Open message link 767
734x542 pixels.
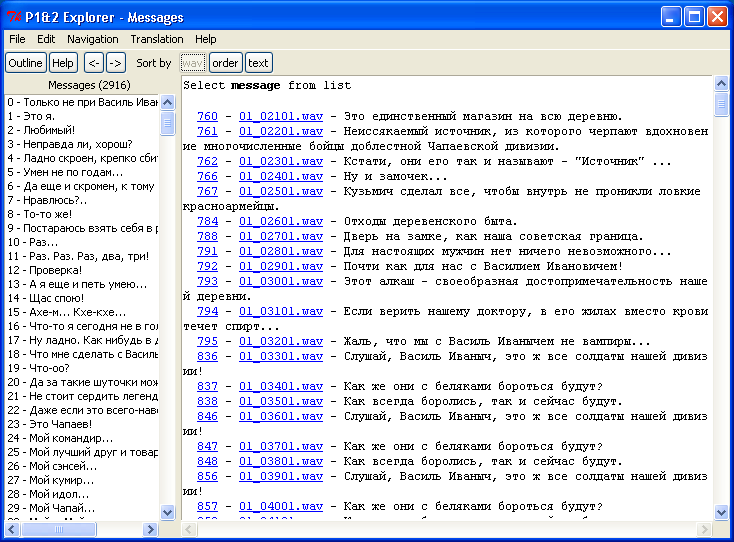[207, 191]
